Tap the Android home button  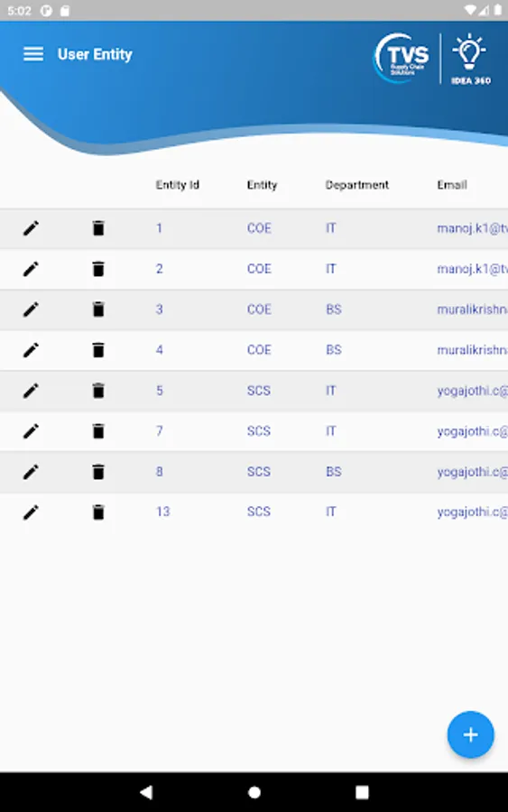[254, 792]
